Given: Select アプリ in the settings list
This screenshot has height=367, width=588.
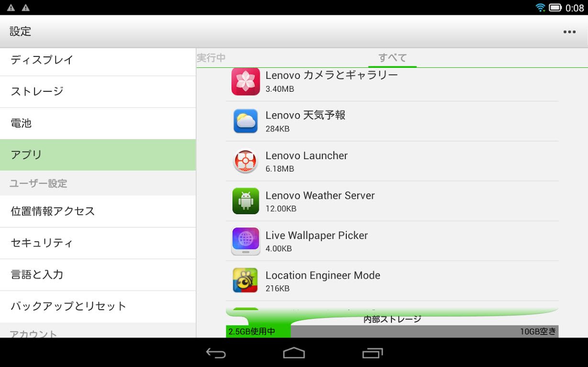Looking at the screenshot, I should (x=98, y=155).
